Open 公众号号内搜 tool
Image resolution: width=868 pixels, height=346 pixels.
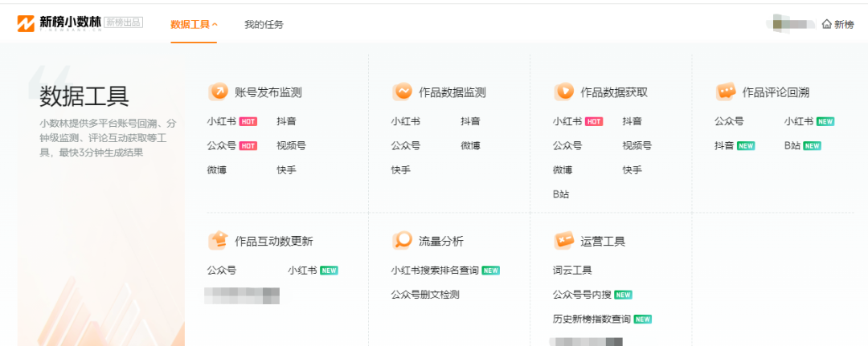click(x=582, y=295)
